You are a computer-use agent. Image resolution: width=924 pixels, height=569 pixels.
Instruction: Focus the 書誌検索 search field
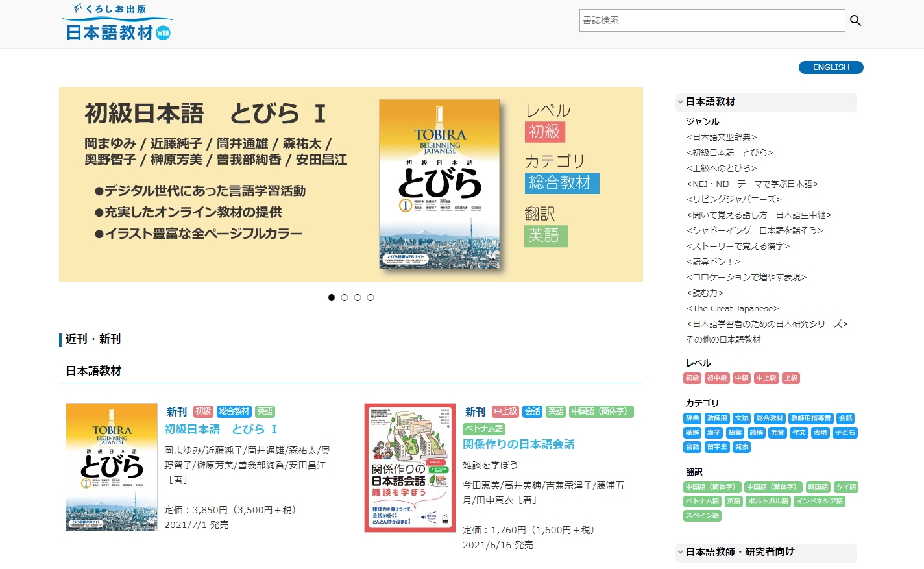pyautogui.click(x=712, y=20)
